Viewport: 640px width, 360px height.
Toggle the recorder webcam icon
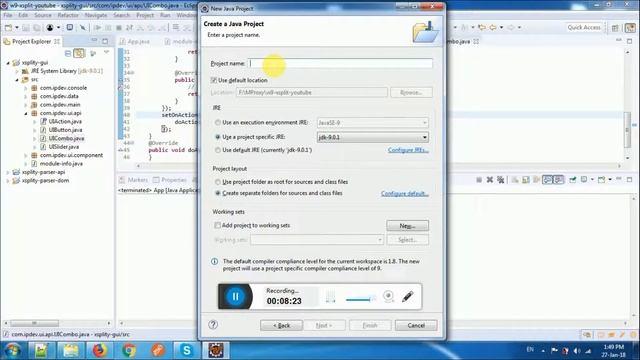click(x=388, y=296)
